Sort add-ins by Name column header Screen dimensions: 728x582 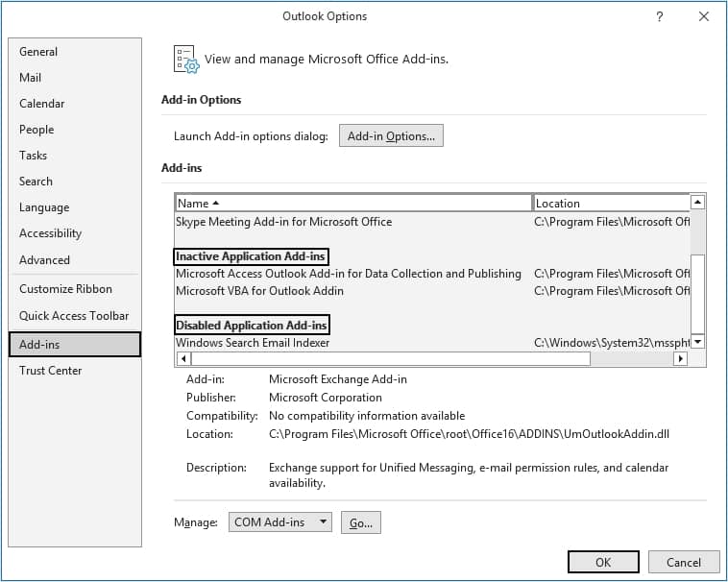tap(353, 204)
